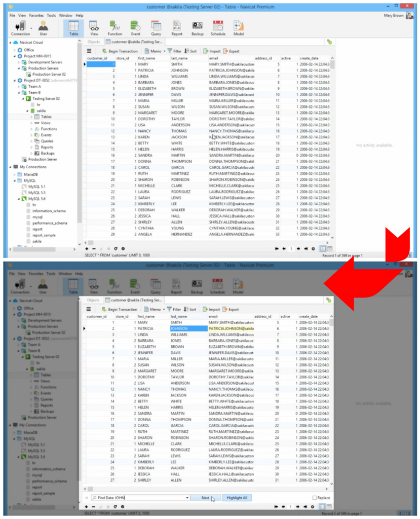Click the Import button in bottom window
420x519 pixels.
coord(211,310)
